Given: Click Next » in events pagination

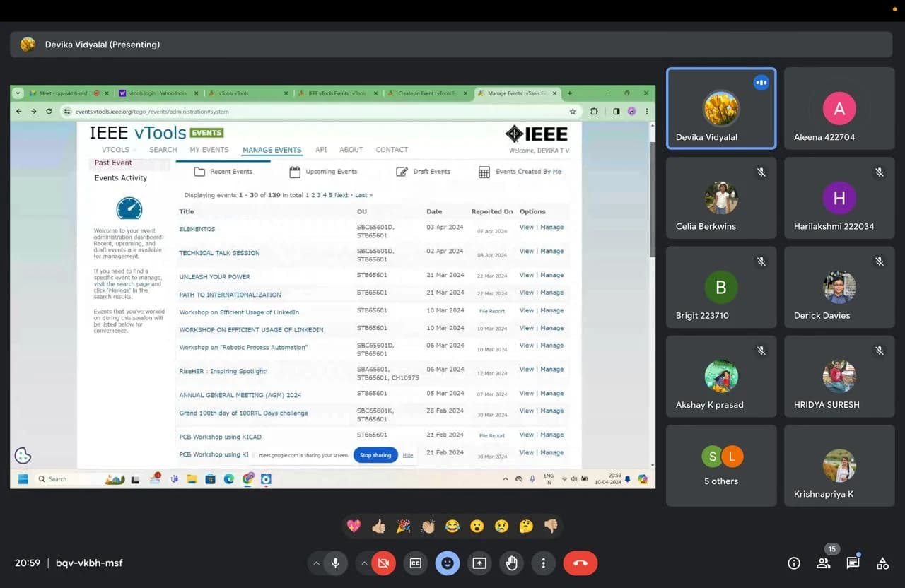Looking at the screenshot, I should click(x=343, y=195).
